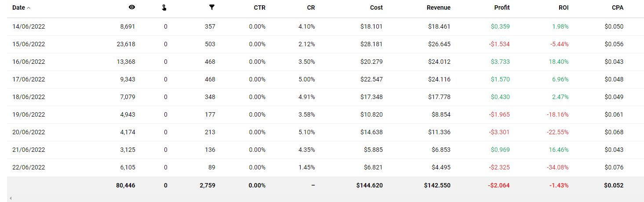Sort the table by CR column
644x202 pixels.
[311, 7]
